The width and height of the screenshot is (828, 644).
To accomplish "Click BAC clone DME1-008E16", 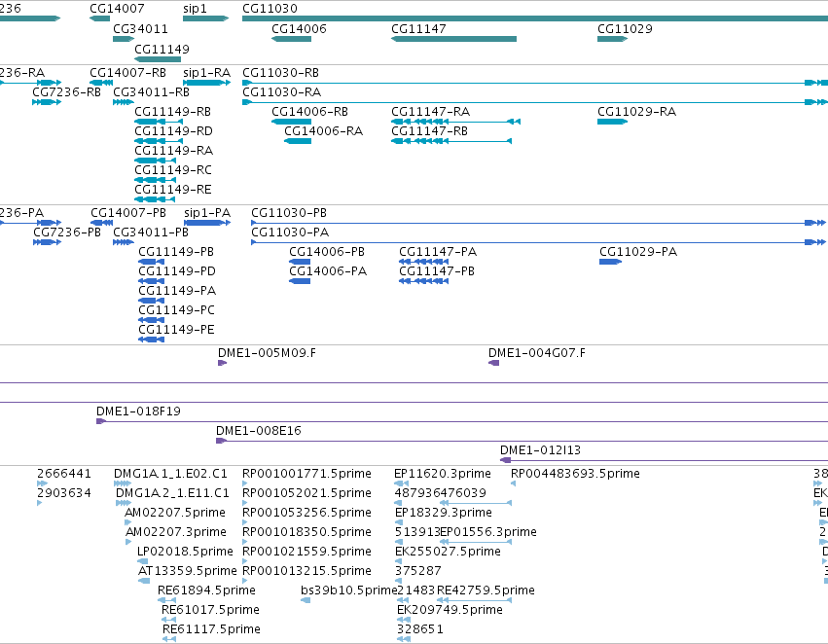I will [x=259, y=431].
